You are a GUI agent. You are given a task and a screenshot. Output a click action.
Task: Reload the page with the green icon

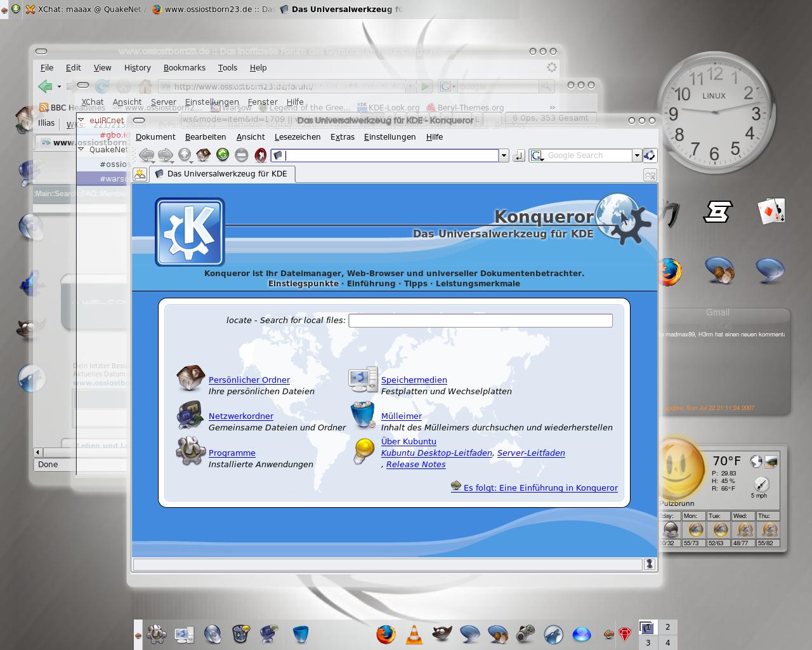[x=222, y=154]
